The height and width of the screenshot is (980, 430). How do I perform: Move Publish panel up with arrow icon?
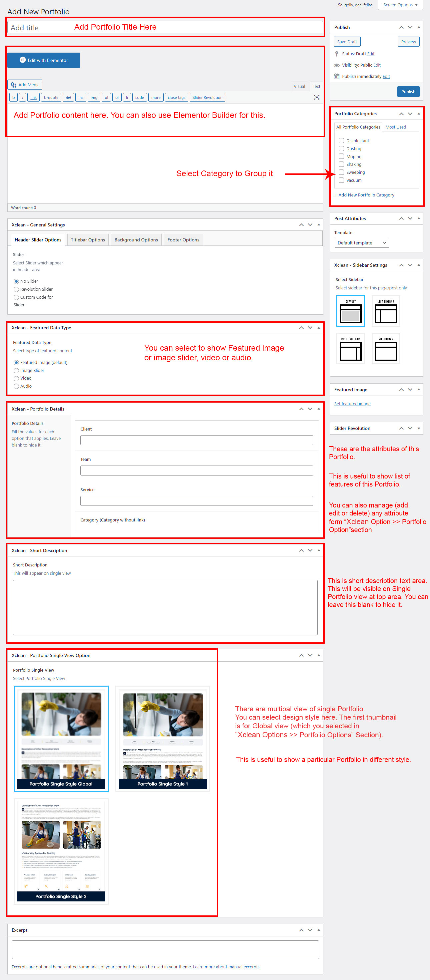(401, 27)
